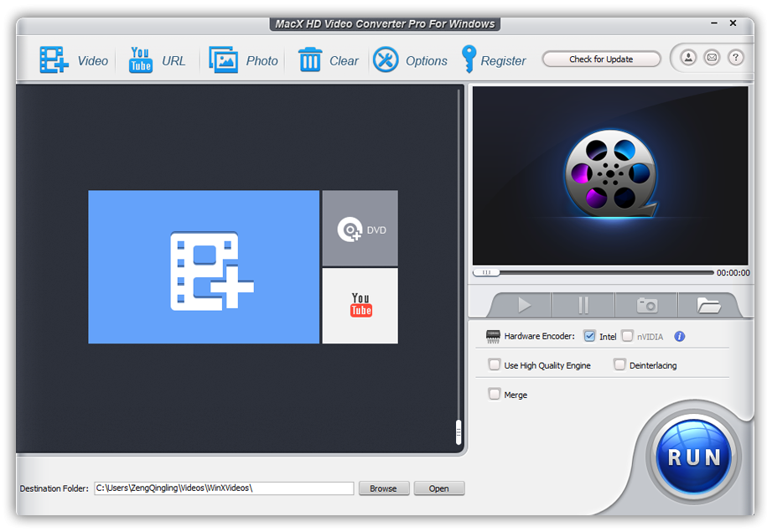767x532 pixels.
Task: Check the Merge option
Action: pos(495,394)
